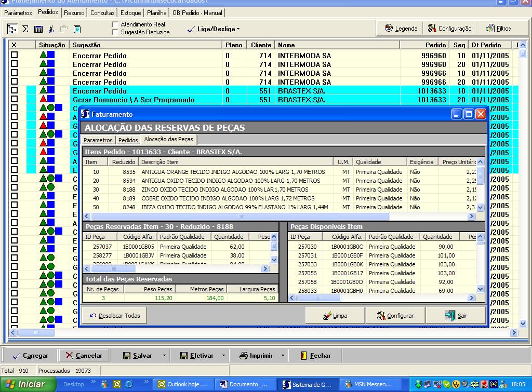532x392 pixels.
Task: Click the Sair button
Action: (456, 316)
